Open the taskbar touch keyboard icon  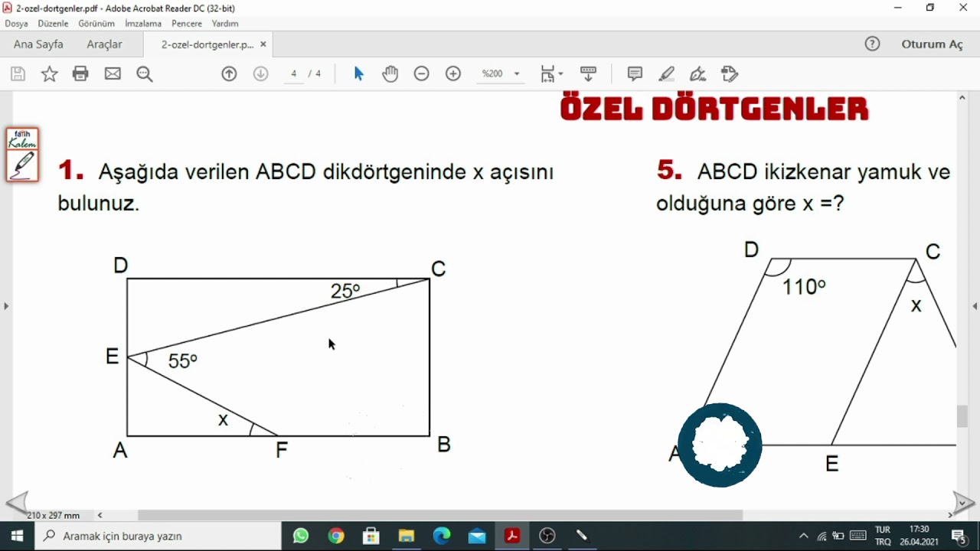(858, 536)
